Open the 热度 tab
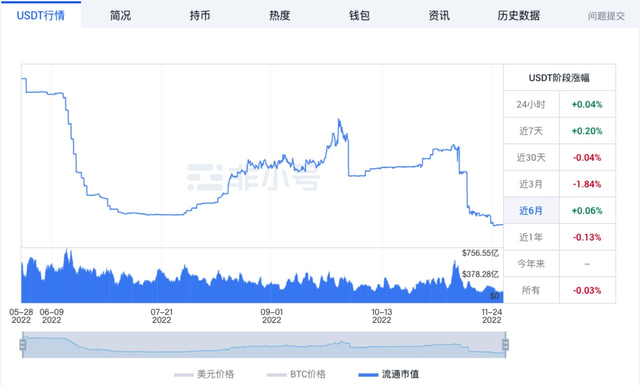Screen dimensions: 640x386 point(280,16)
